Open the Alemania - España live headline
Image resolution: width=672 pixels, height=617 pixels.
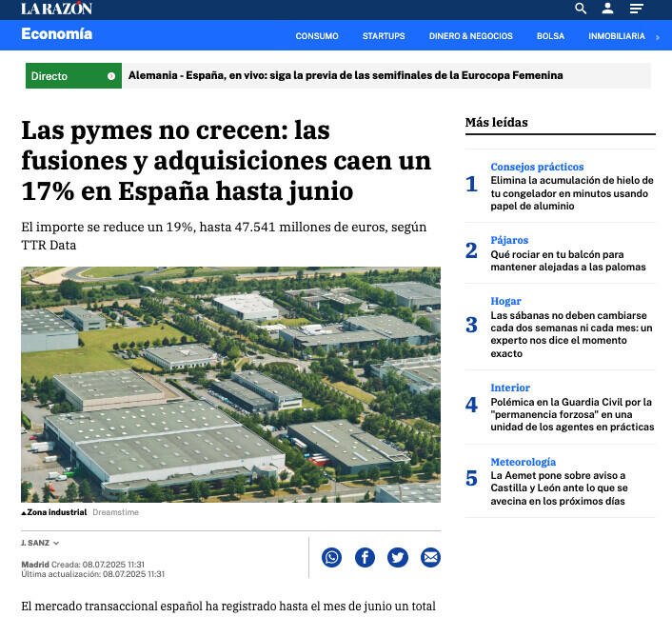pos(345,75)
